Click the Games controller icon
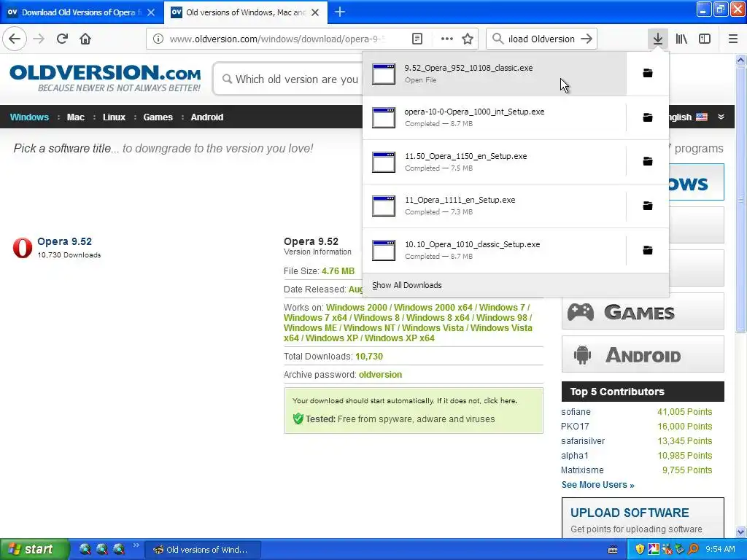 coord(580,312)
